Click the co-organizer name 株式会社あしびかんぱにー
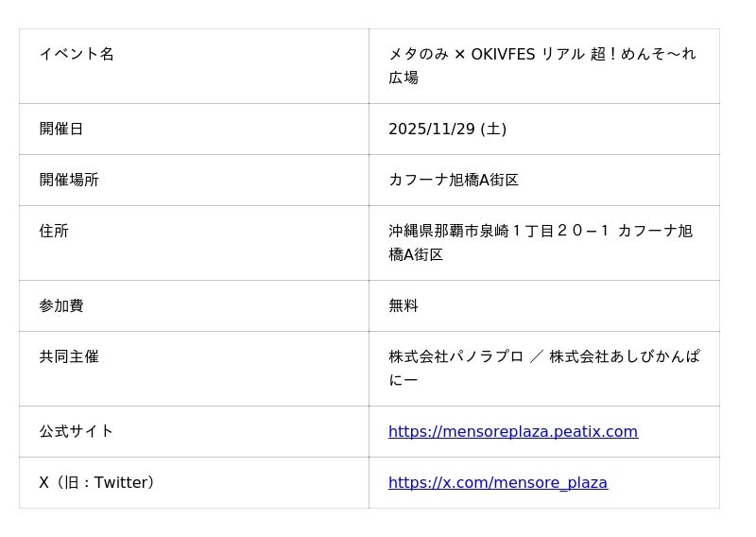The width and height of the screenshot is (756, 537). 624,357
